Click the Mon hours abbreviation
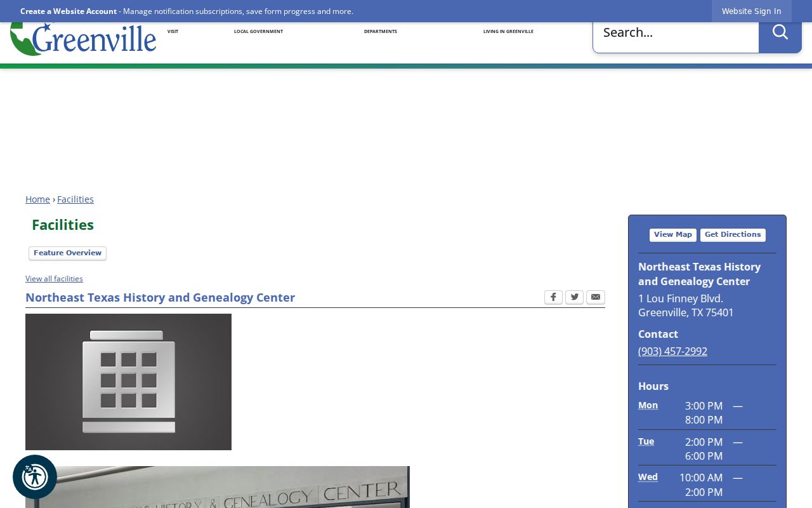812x508 pixels. click(x=648, y=405)
